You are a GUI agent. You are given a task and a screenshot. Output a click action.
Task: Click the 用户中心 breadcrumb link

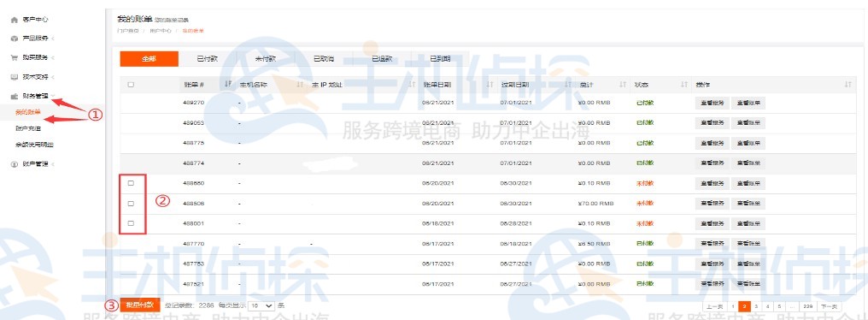pyautogui.click(x=160, y=31)
